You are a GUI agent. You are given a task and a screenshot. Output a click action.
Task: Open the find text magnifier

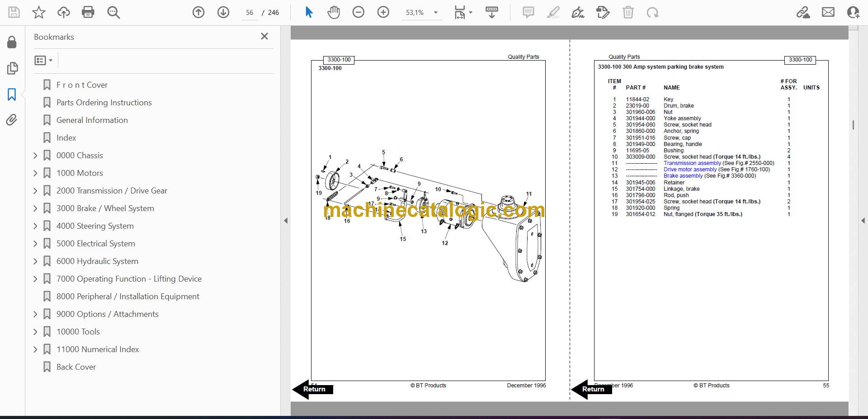point(113,12)
